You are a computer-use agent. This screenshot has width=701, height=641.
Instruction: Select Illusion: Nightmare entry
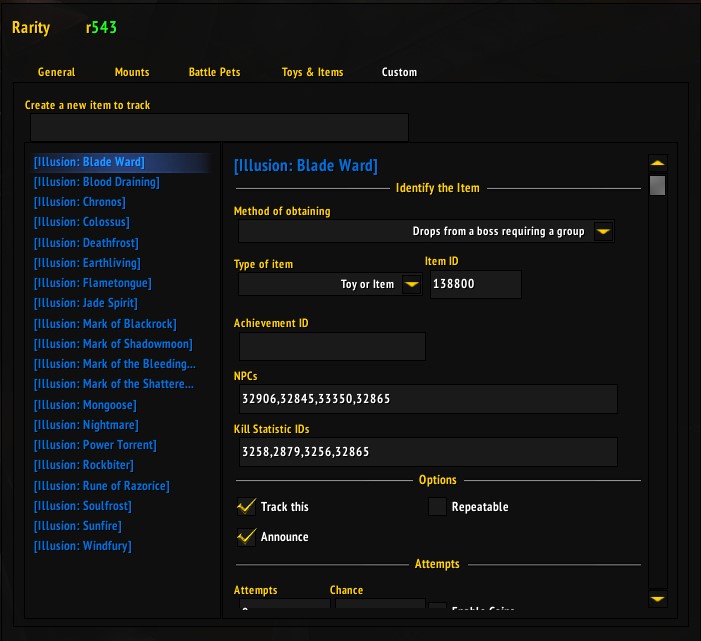[x=86, y=425]
